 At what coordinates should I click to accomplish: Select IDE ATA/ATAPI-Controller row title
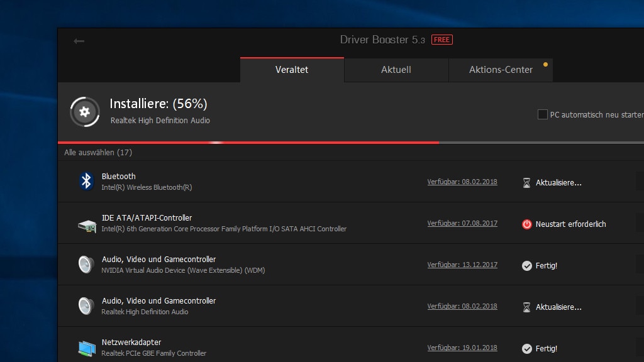147,217
